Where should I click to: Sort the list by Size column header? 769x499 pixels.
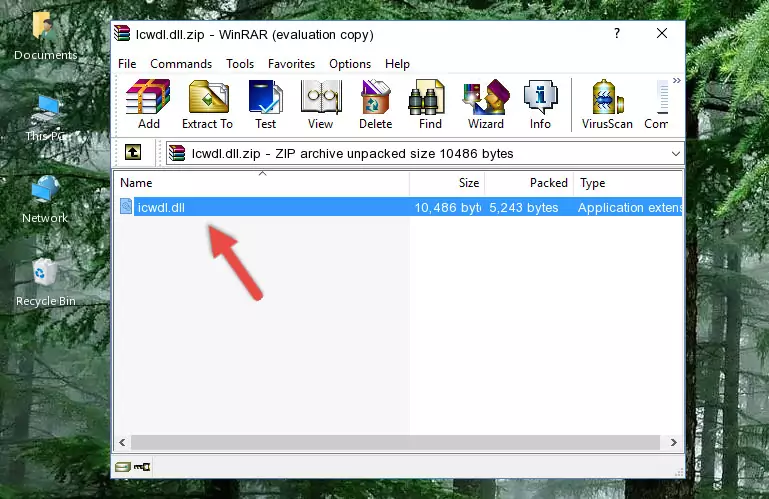(x=447, y=183)
